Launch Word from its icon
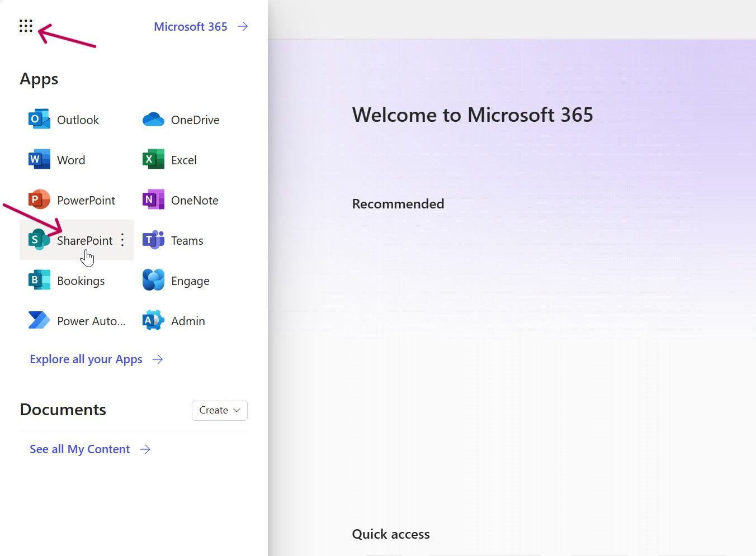Viewport: 756px width, 556px height. [x=39, y=159]
